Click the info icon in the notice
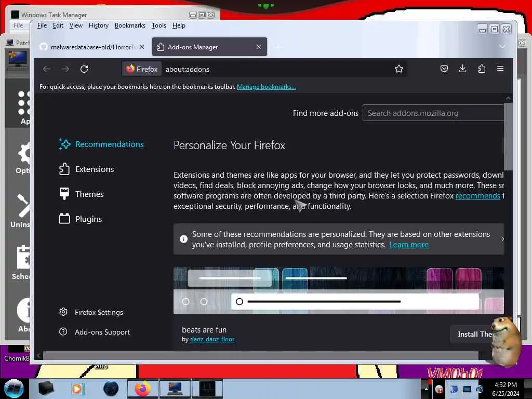532x399 pixels. pos(183,239)
